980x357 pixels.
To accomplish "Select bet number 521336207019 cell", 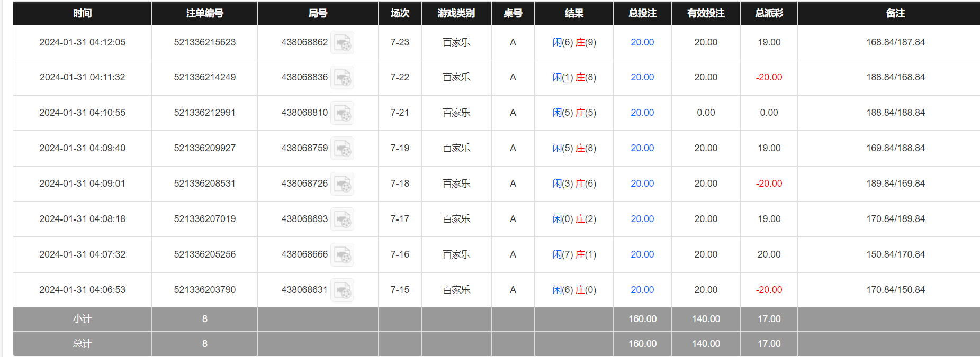I will pyautogui.click(x=204, y=219).
